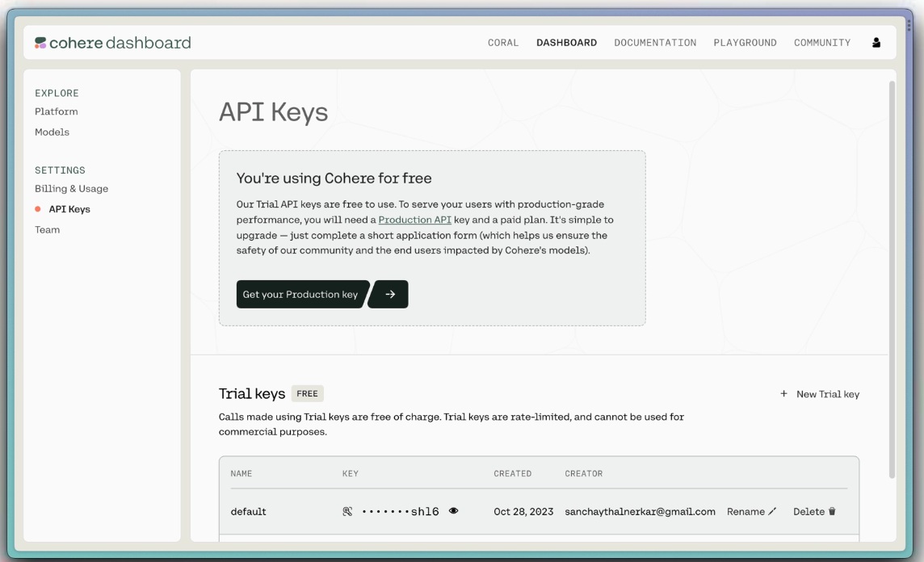
Task: Click the masked key value ending shl6
Action: pyautogui.click(x=401, y=511)
